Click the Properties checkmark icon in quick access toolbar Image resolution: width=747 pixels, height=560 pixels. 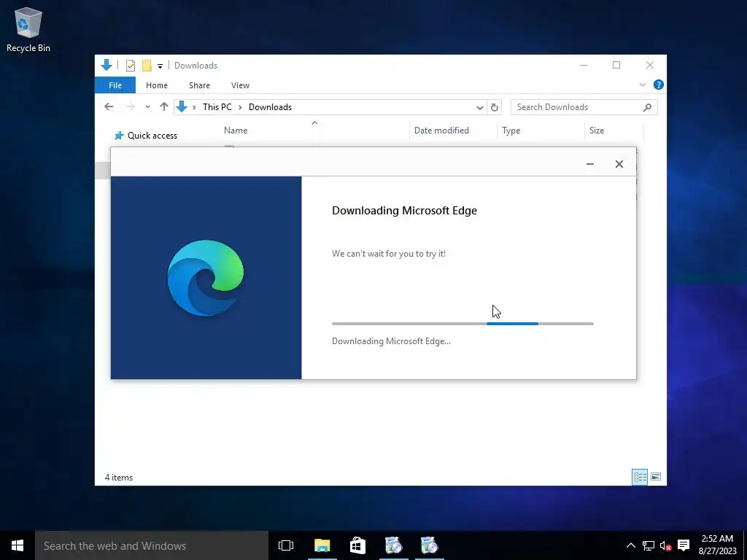click(x=131, y=65)
